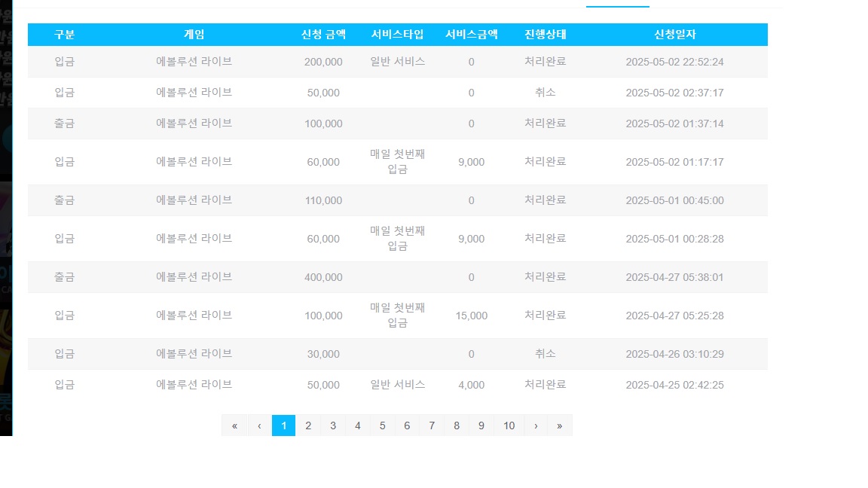The image size is (868, 488).
Task: Click 일반 서비스 in 2025-05-02 22:52:24 row
Action: coord(398,62)
